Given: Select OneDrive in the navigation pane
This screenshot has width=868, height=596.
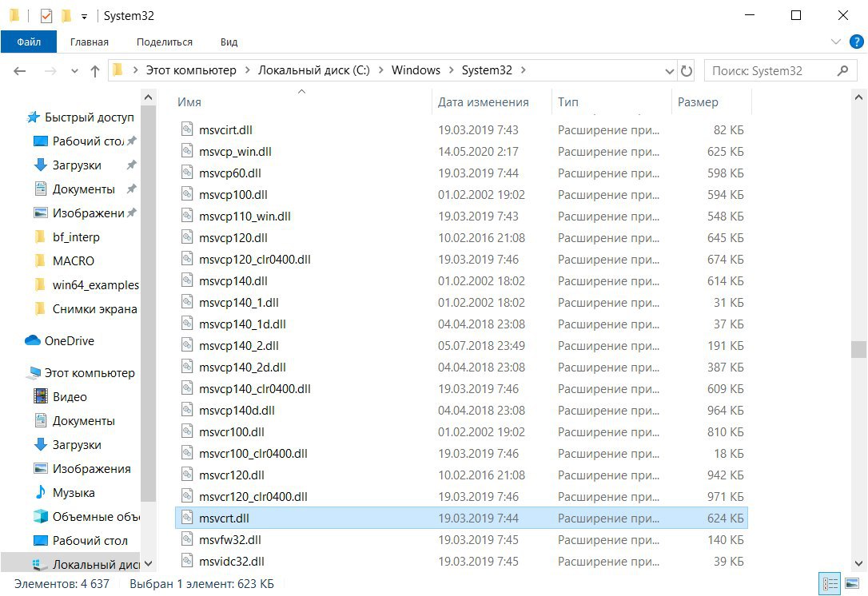Looking at the screenshot, I should (x=70, y=341).
